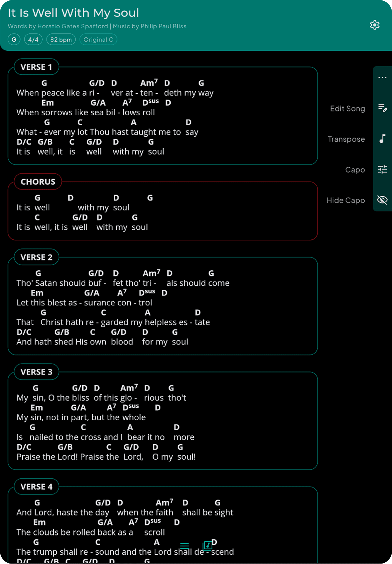392x564 pixels.
Task: Open the Original C key selector
Action: point(98,39)
